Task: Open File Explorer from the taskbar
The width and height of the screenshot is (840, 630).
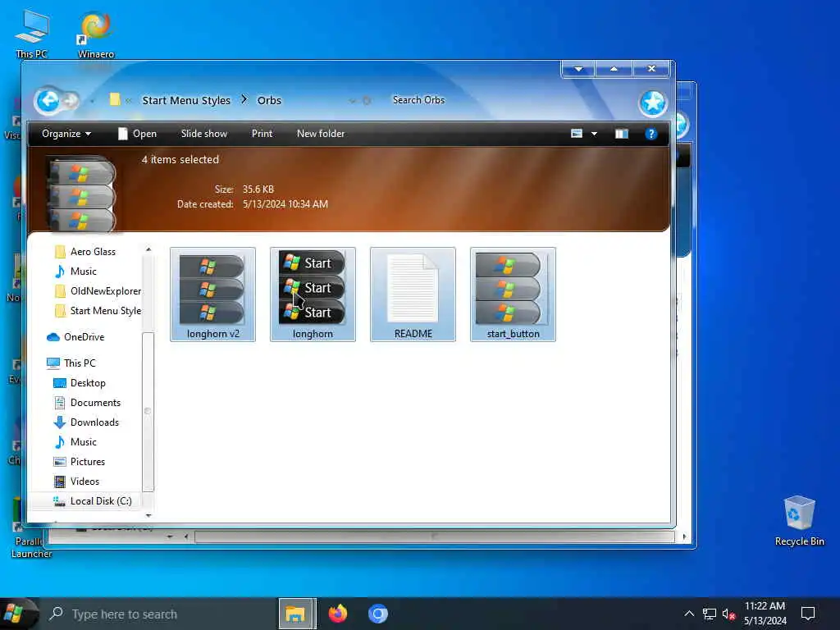Action: tap(295, 614)
